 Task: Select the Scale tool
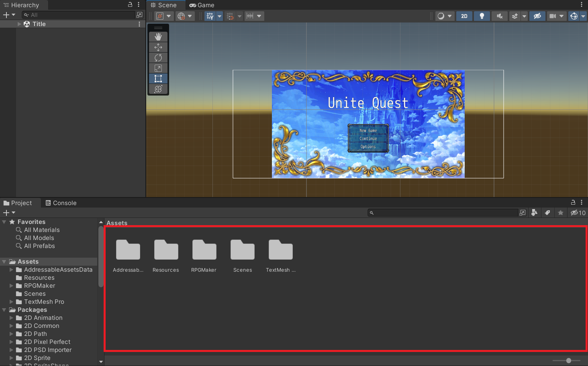(158, 68)
